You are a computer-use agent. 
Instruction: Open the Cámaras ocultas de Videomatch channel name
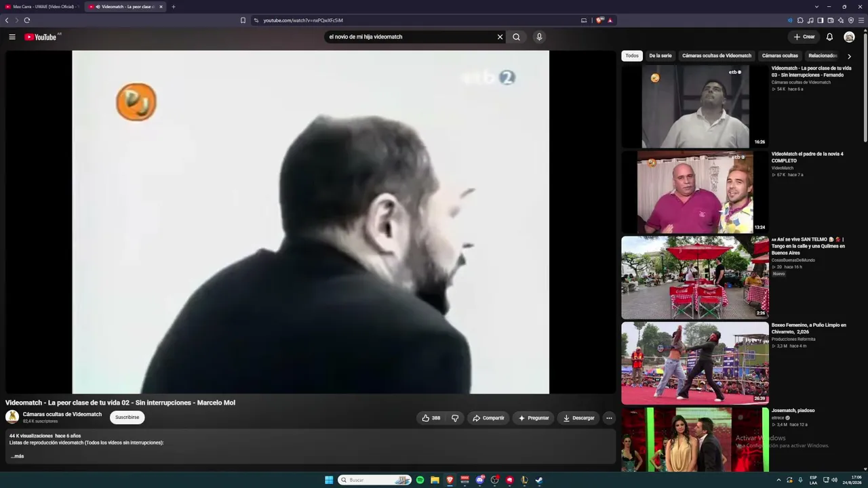tap(62, 414)
